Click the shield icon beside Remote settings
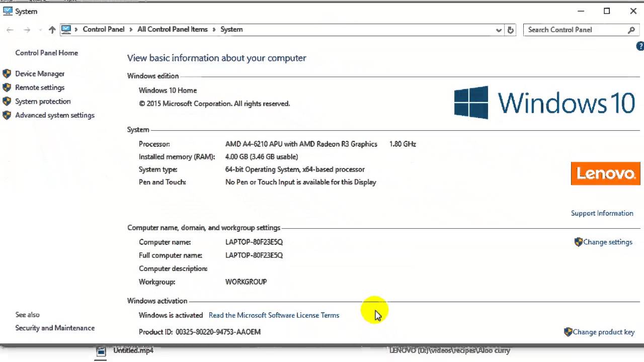The image size is (644, 362). coord(7,87)
